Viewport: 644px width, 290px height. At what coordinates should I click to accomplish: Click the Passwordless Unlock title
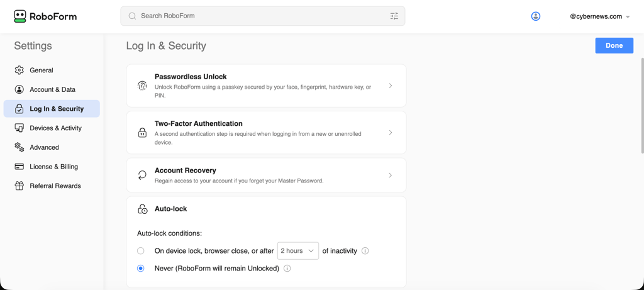coord(191,77)
